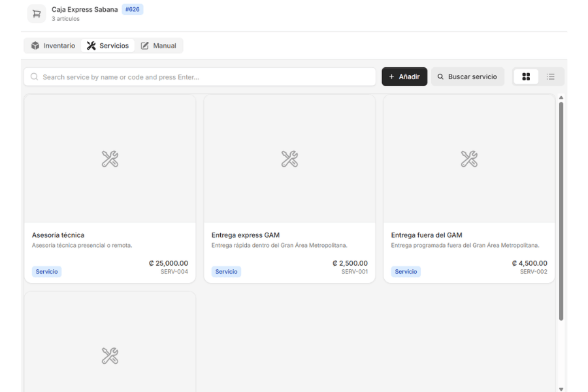
Task: Click the tools icon on the fourth service card
Action: (110, 355)
